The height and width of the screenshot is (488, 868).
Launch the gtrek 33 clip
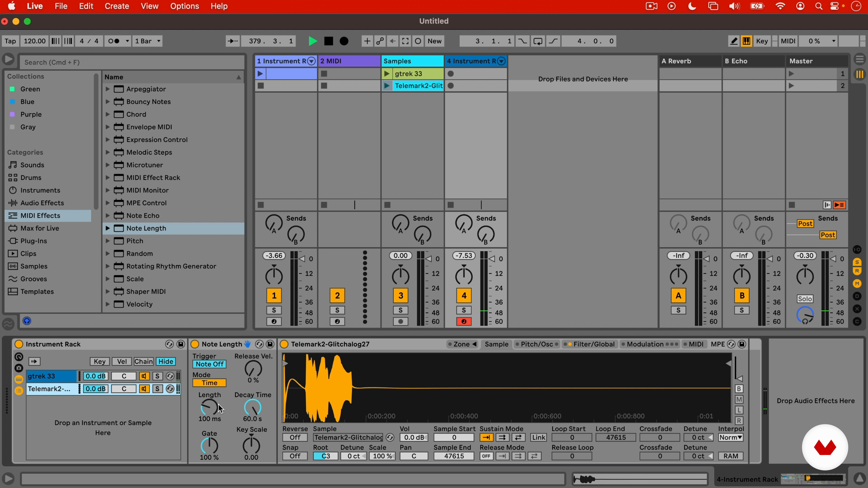(x=387, y=73)
